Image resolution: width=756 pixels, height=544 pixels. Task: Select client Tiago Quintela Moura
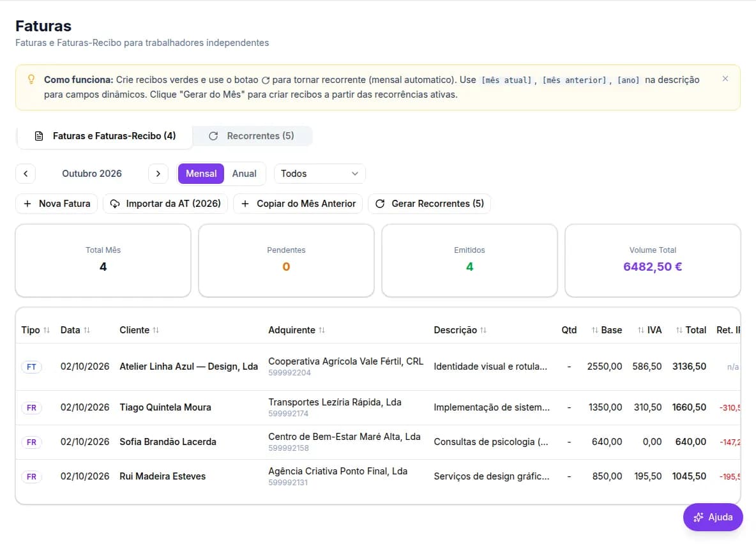pyautogui.click(x=165, y=407)
